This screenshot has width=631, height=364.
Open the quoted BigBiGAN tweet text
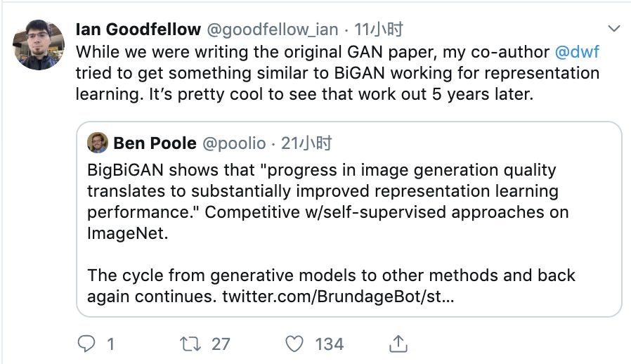tap(323, 191)
